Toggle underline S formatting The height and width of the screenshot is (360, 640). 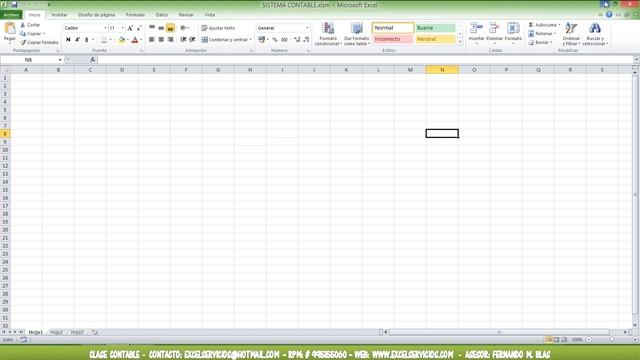point(86,40)
